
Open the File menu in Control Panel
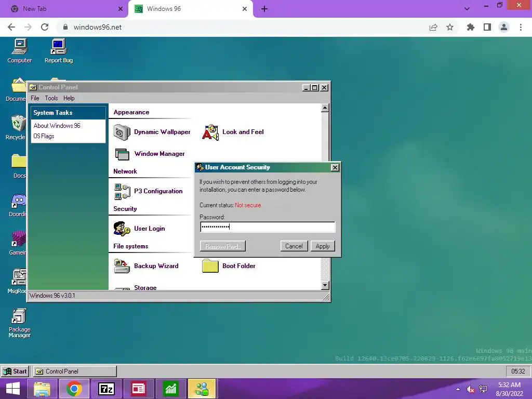pos(35,98)
